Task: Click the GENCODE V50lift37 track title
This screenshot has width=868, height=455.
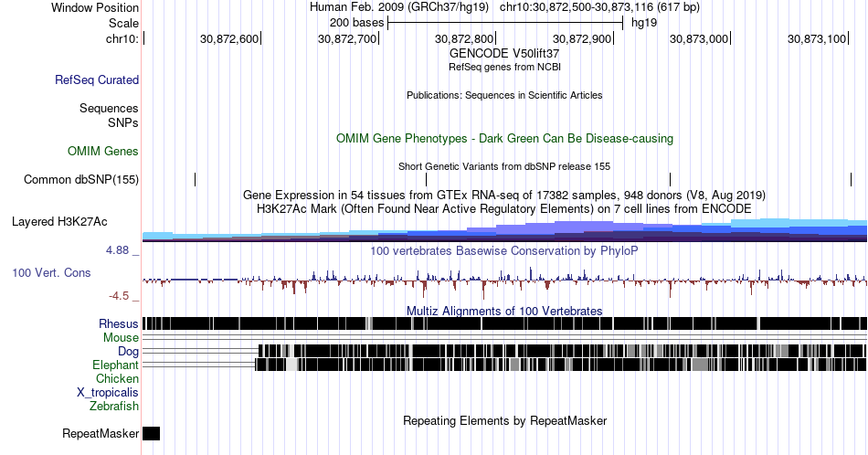Action: click(504, 54)
